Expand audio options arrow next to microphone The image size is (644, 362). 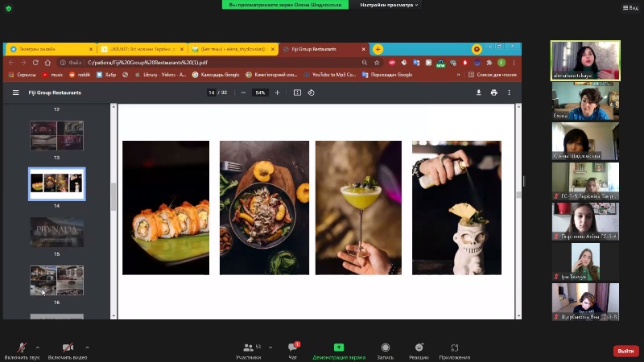tap(38, 348)
